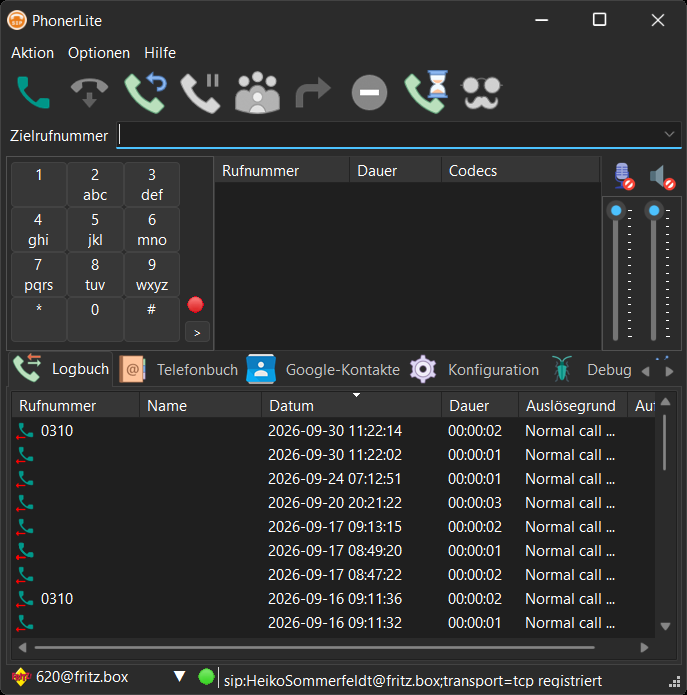Sort the logbook by Datum column

click(x=351, y=405)
